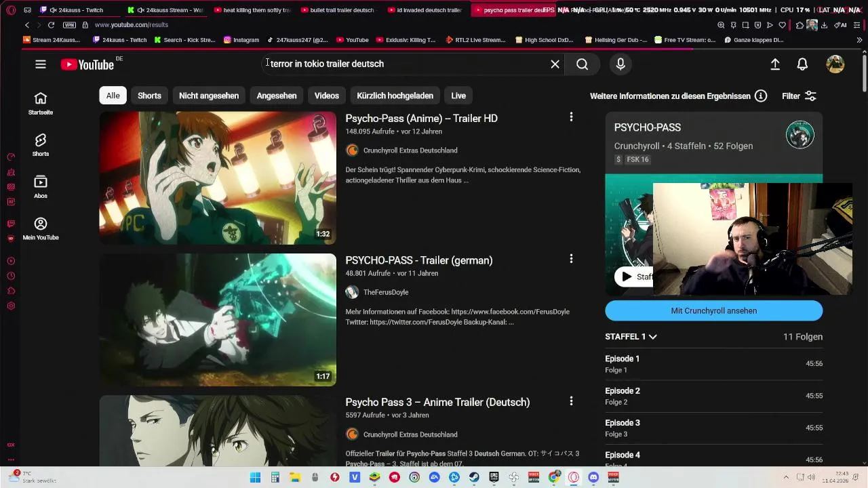The image size is (868, 488).
Task: Open Abos in the sidebar
Action: 41,186
